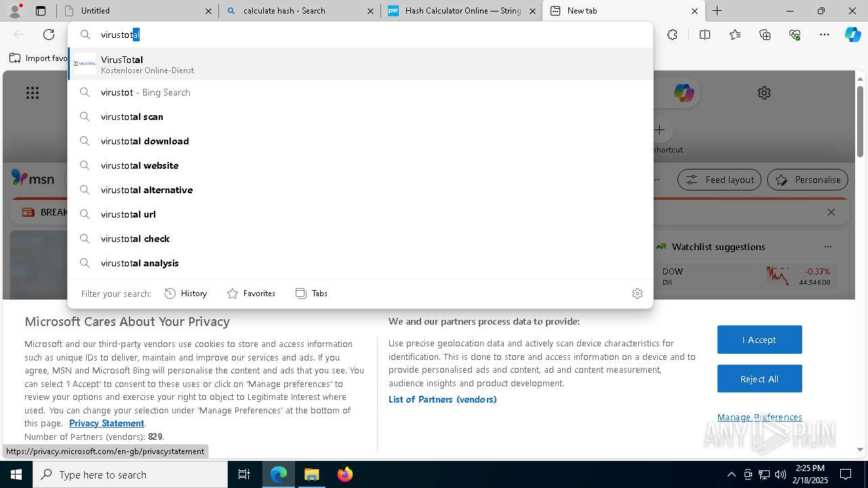Choose the virustotal alternative suggestion
The height and width of the screenshot is (488, 868).
[360, 190]
